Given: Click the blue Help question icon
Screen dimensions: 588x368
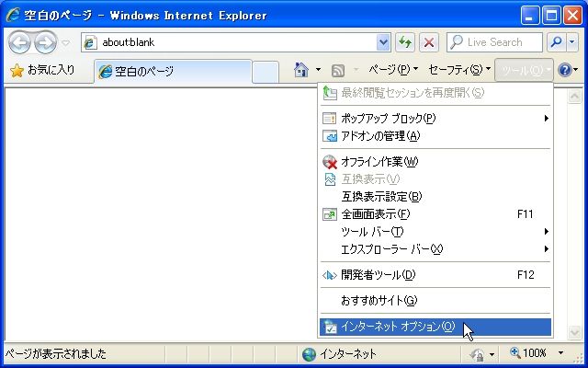Looking at the screenshot, I should [565, 70].
